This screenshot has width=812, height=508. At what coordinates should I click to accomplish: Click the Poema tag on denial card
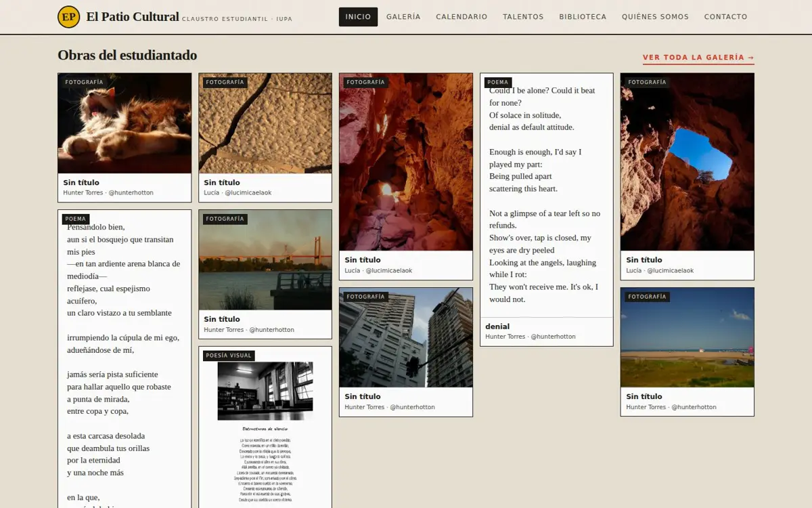pyautogui.click(x=497, y=83)
